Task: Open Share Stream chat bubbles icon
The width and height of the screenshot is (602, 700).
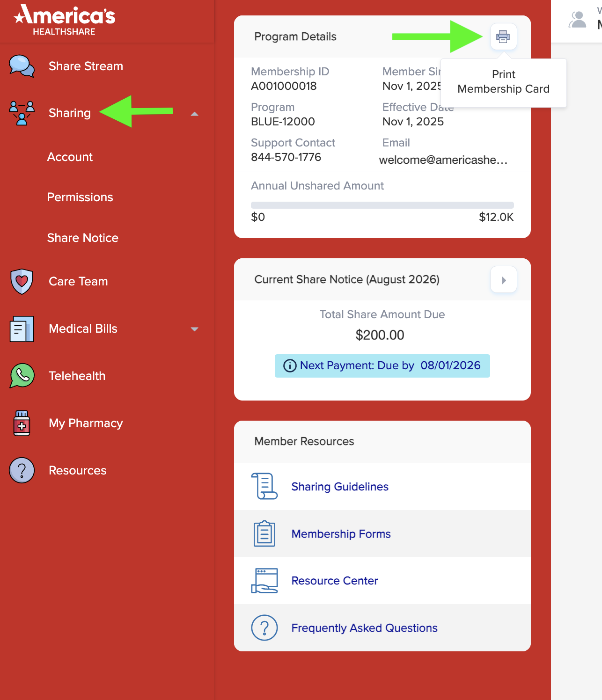Action: click(22, 66)
